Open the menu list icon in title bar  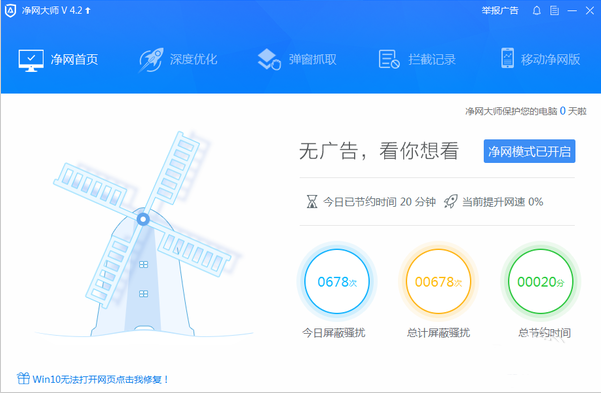pos(554,11)
